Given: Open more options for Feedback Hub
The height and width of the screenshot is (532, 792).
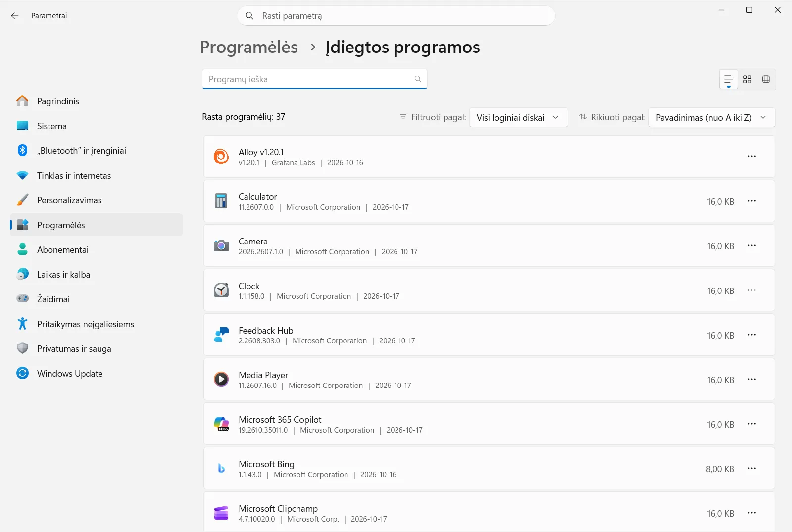Looking at the screenshot, I should [x=752, y=335].
